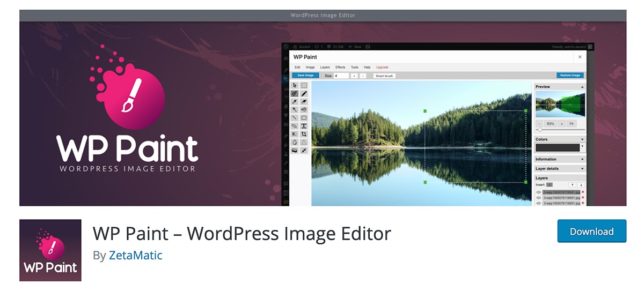The height and width of the screenshot is (291, 644).
Task: Zoom in with the Preview plus button
Action: 561,123
